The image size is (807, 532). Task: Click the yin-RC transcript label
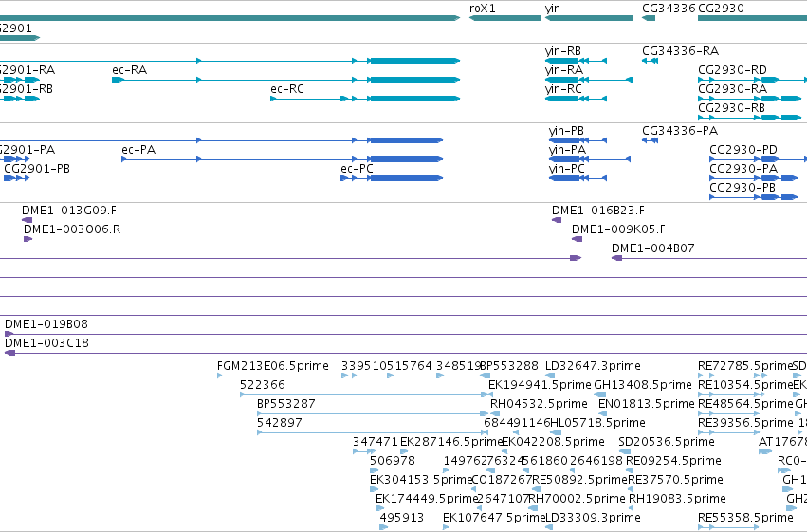pos(563,89)
